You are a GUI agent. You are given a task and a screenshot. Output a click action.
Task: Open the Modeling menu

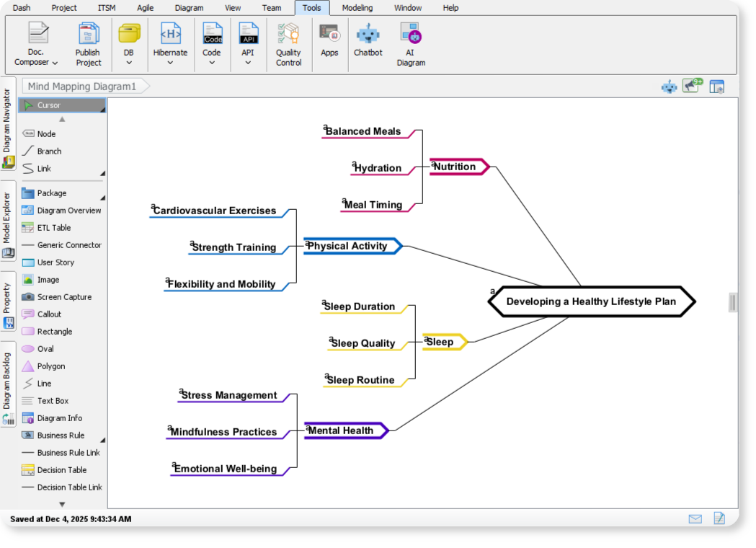[x=357, y=8]
